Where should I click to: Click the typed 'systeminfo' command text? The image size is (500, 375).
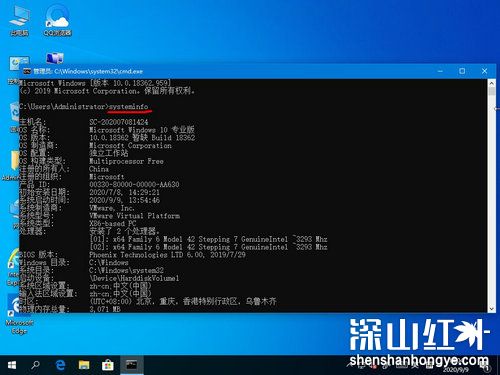128,106
